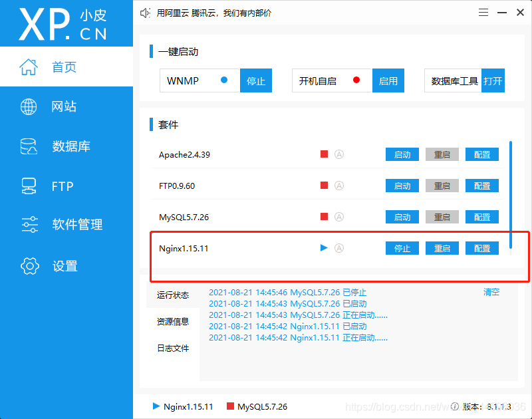The width and height of the screenshot is (532, 419).
Task: Click the globe icon beside 网站
Action: [x=29, y=106]
